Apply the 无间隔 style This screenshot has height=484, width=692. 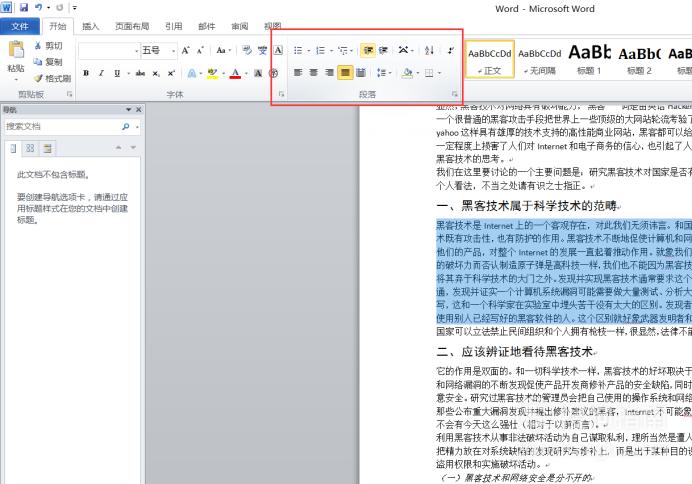tap(539, 60)
